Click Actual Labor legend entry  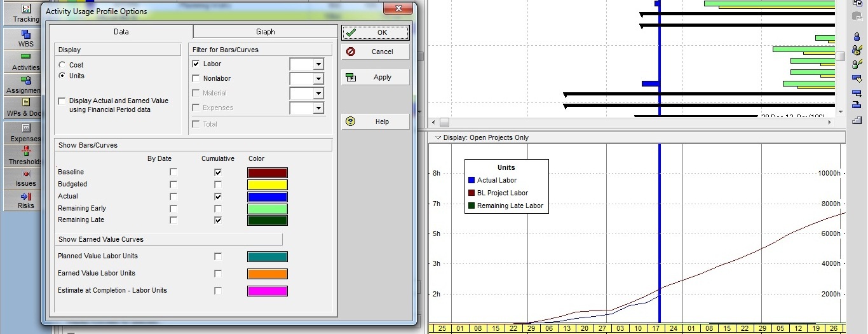492,180
